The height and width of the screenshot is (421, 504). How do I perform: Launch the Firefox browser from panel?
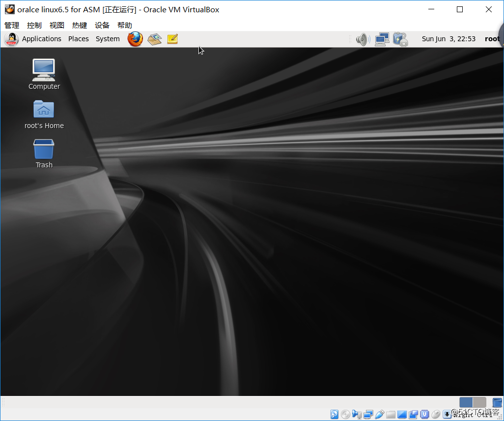pos(135,39)
